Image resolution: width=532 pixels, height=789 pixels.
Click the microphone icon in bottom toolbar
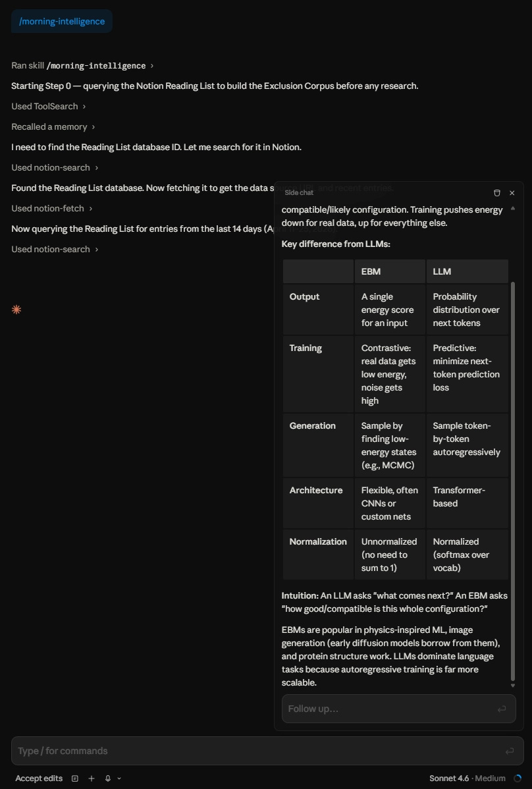(107, 778)
